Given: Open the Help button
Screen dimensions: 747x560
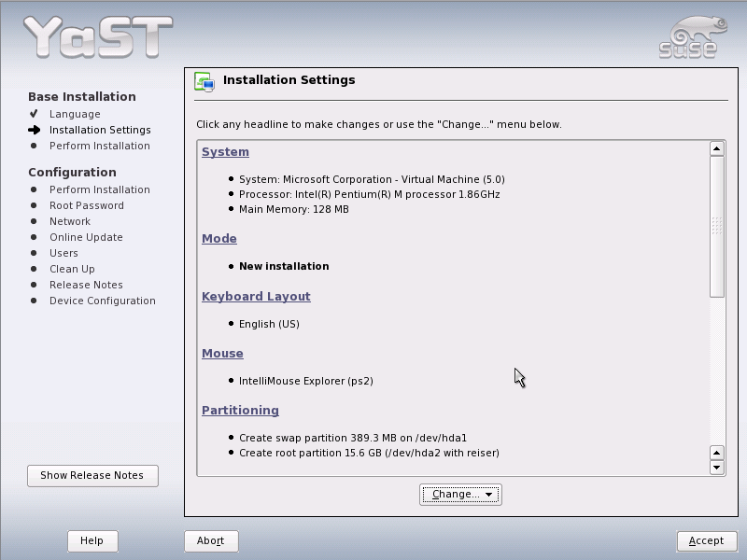Looking at the screenshot, I should 92,541.
